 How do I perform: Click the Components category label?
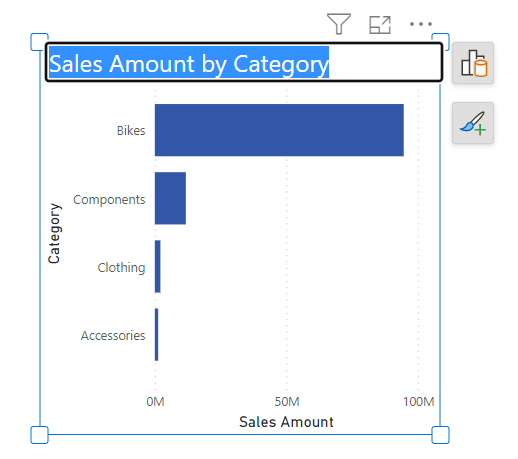click(x=109, y=200)
